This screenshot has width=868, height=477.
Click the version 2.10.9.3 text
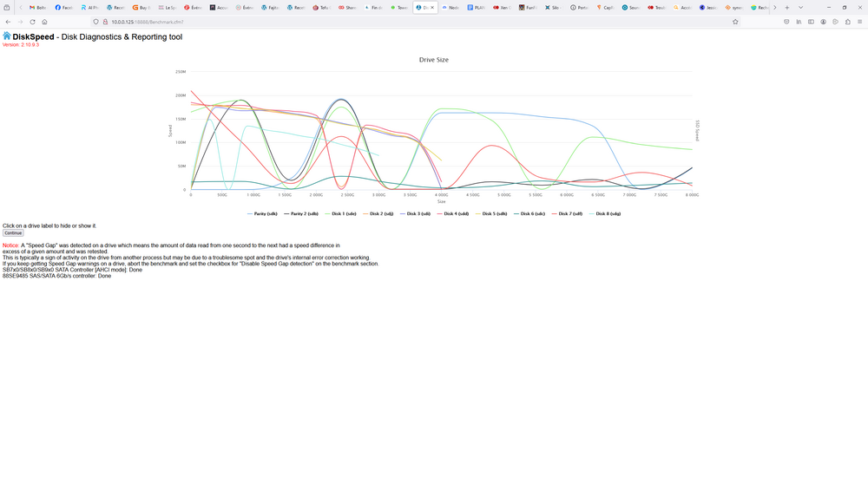(21, 45)
